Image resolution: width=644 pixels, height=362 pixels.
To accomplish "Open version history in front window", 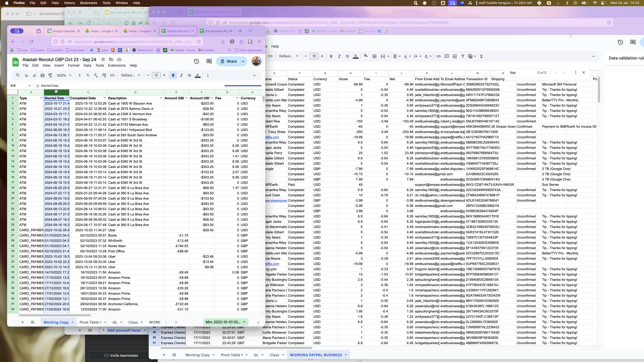I will (x=196, y=61).
